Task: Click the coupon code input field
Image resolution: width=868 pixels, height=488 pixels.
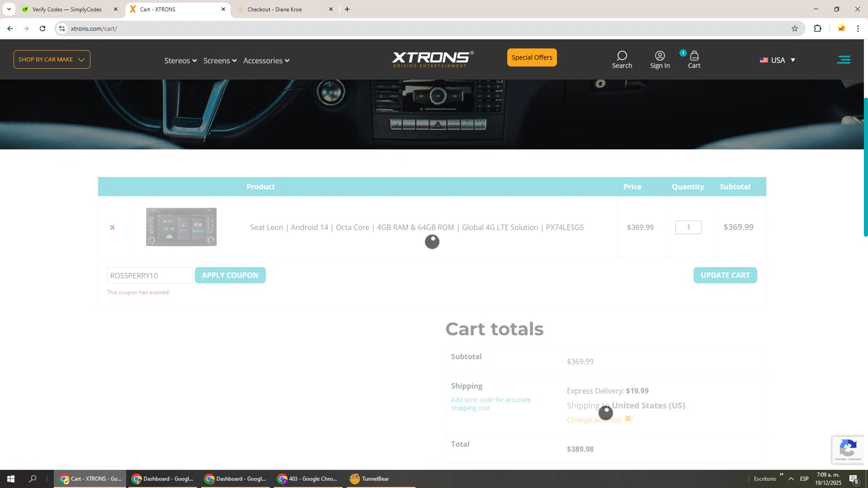Action: [x=150, y=275]
